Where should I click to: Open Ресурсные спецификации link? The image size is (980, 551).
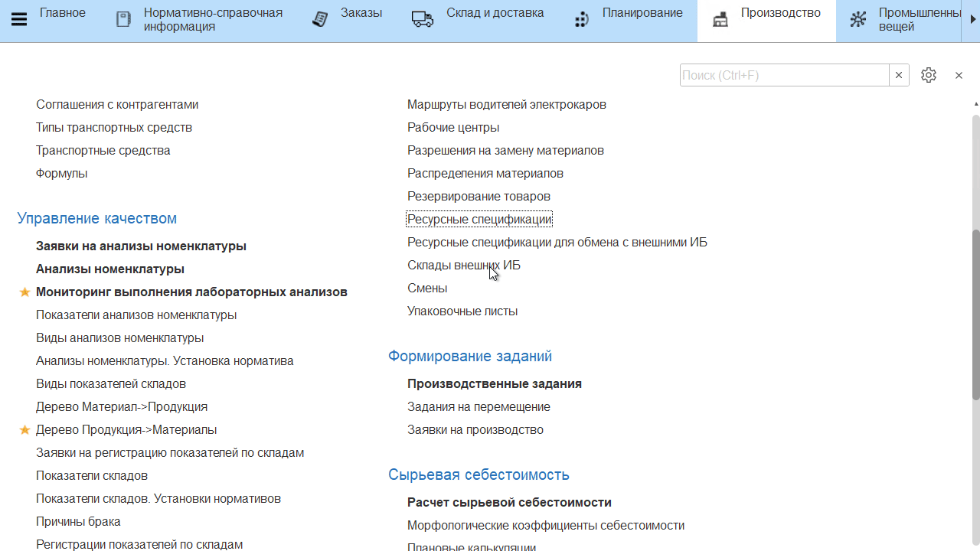click(x=479, y=220)
